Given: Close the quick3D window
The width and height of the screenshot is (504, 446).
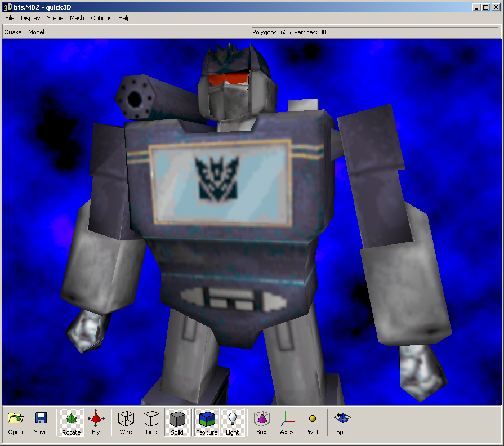Looking at the screenshot, I should (496, 7).
